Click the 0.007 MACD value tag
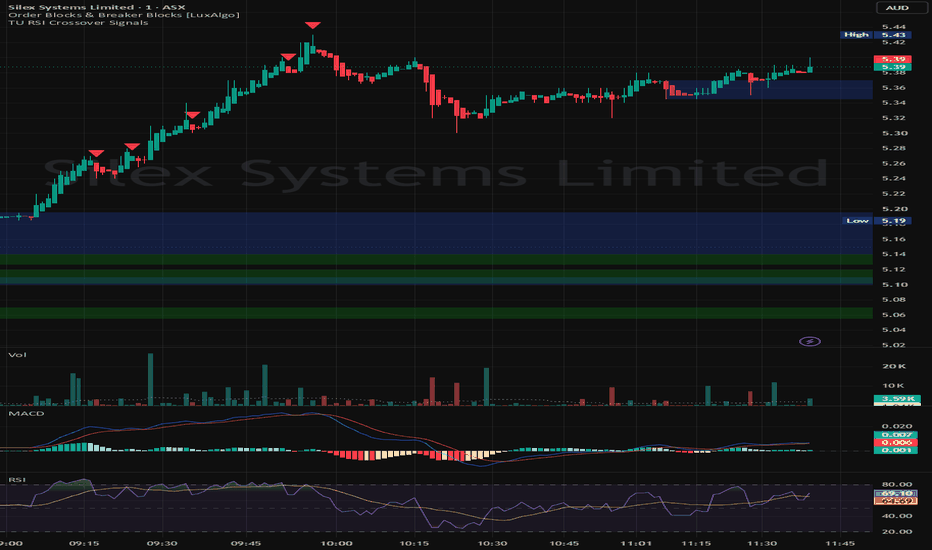 [x=896, y=435]
